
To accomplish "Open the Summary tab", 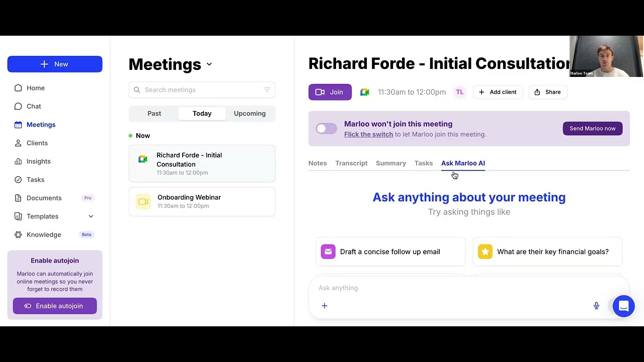I will click(x=391, y=163).
